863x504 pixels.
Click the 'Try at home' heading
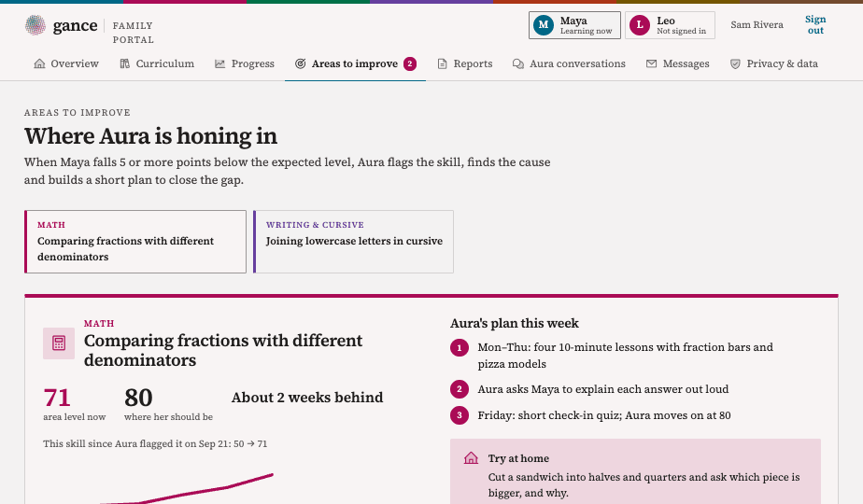[518, 458]
